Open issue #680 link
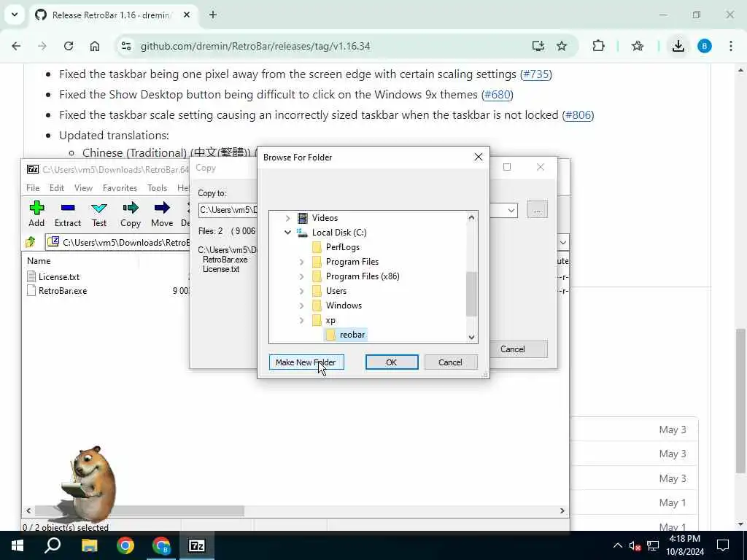This screenshot has height=560, width=747. (497, 95)
